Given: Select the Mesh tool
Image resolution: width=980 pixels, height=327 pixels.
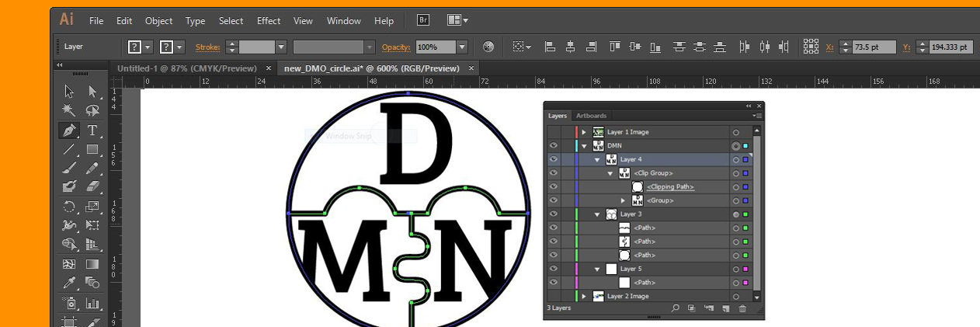Looking at the screenshot, I should pyautogui.click(x=69, y=264).
